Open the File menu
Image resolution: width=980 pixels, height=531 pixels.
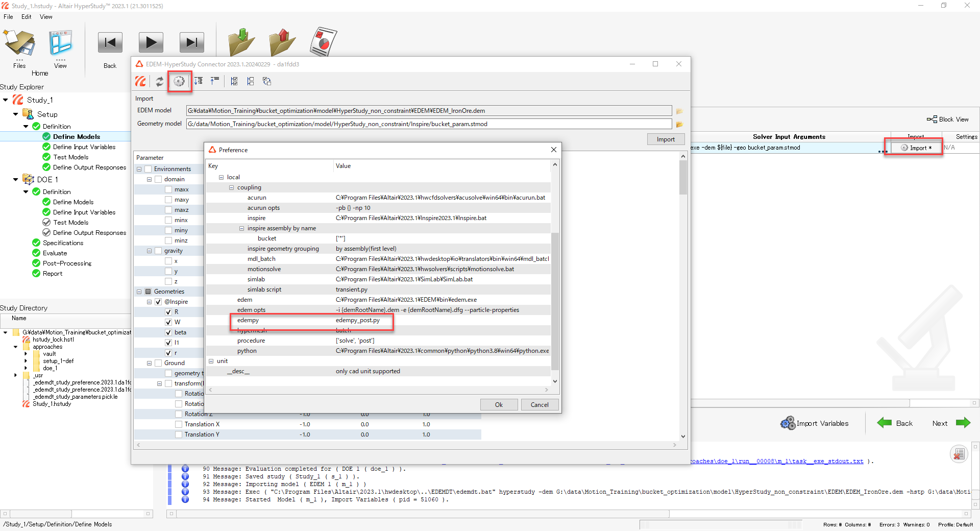(x=8, y=17)
